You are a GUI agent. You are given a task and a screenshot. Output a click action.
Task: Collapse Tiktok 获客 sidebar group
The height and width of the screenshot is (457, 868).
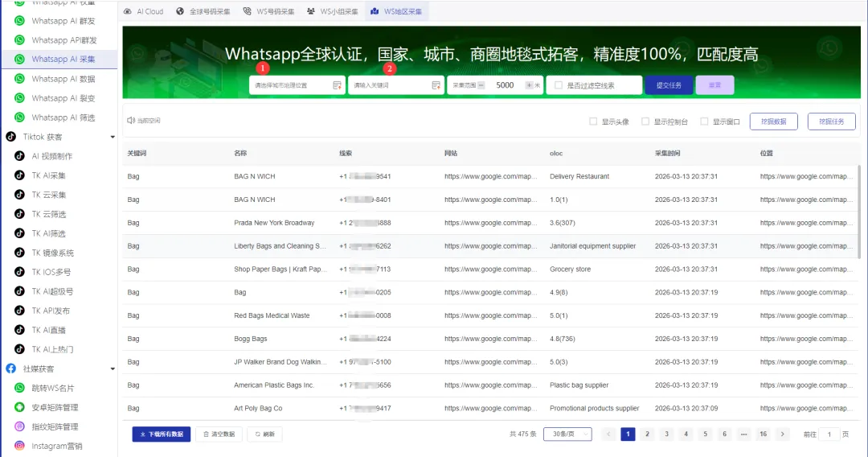coord(113,137)
